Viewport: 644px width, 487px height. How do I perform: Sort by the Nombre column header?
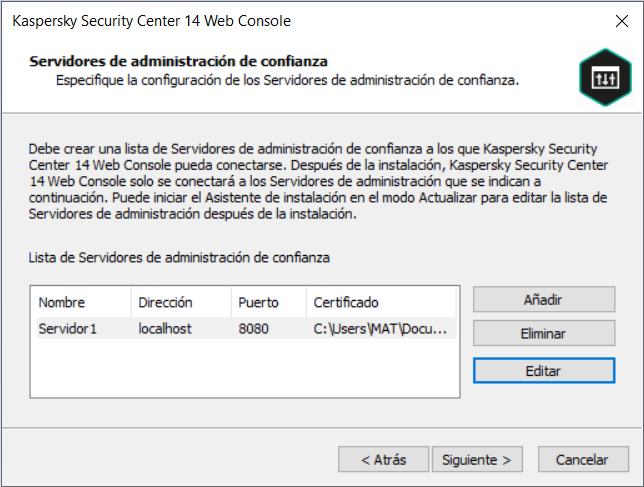(x=62, y=302)
